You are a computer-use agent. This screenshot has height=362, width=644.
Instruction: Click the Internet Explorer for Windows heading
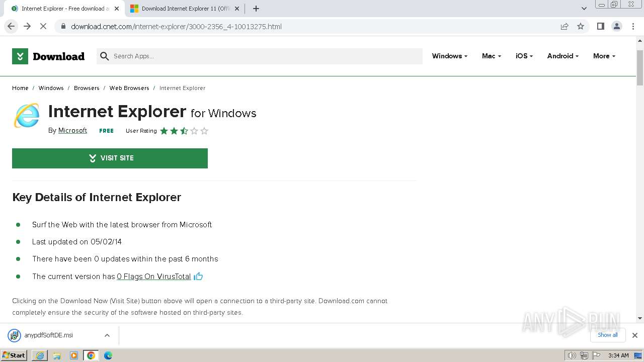pos(152,112)
